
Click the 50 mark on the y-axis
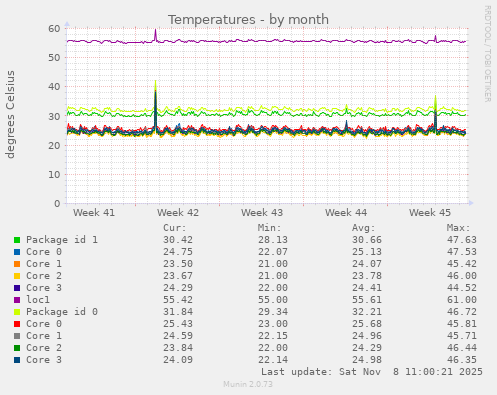coord(54,58)
